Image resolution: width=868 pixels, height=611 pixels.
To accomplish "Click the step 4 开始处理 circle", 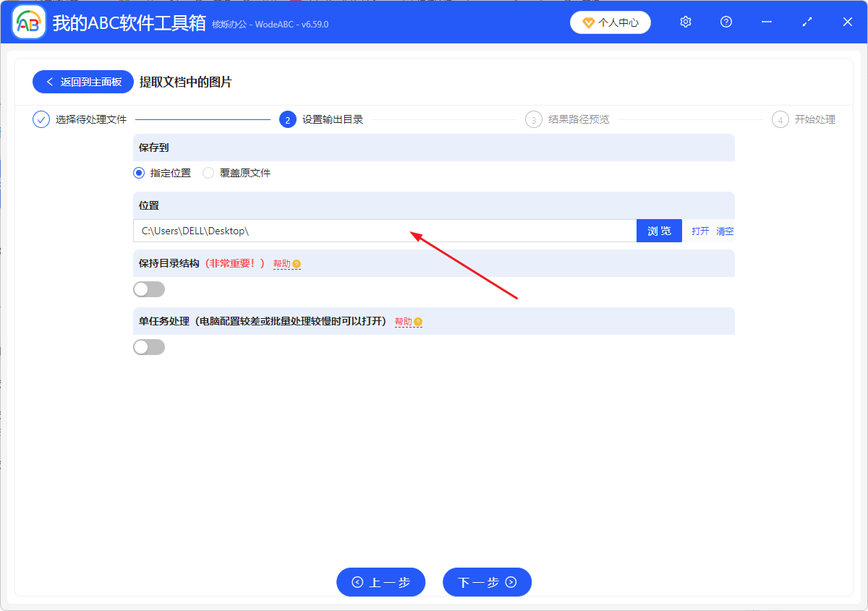I will point(780,119).
